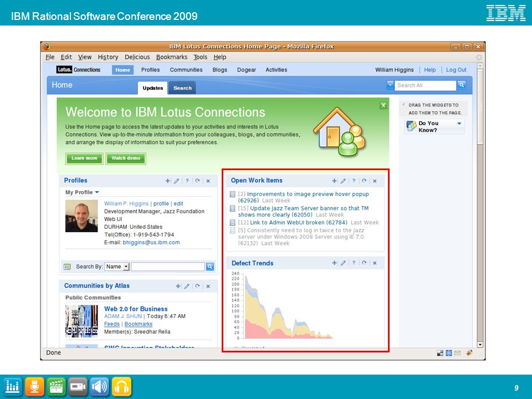Click the Feeds link under Web 2.0 for Business
This screenshot has height=399, width=532.
coord(111,324)
